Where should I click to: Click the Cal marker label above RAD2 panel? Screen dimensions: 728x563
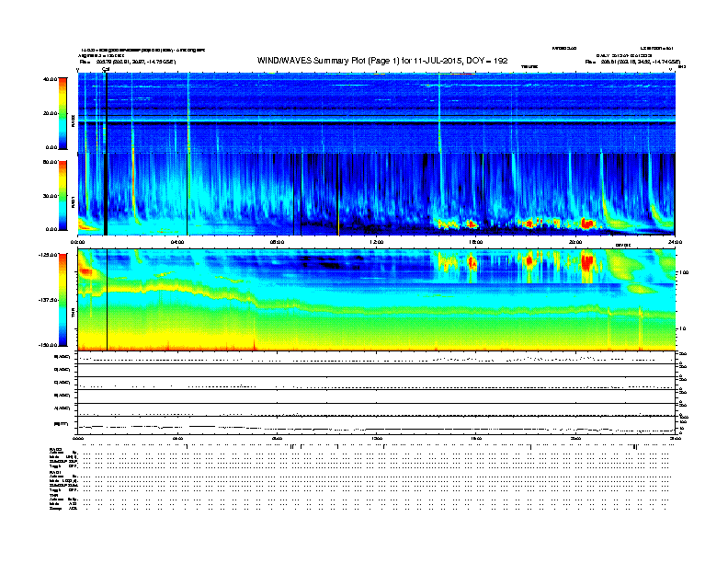tap(106, 69)
